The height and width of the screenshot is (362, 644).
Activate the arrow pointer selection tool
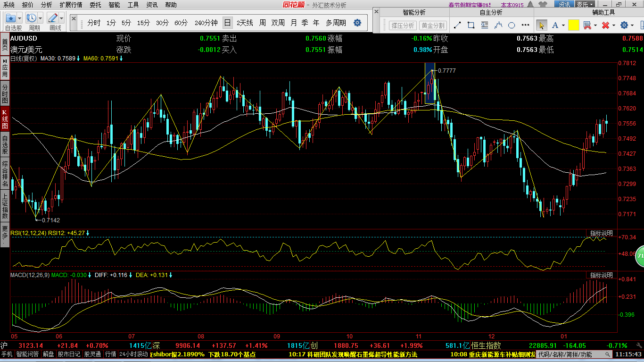click(542, 25)
